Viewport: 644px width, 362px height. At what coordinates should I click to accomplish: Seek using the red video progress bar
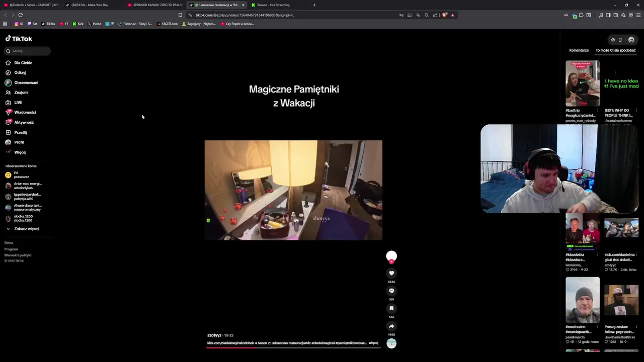coord(293,347)
